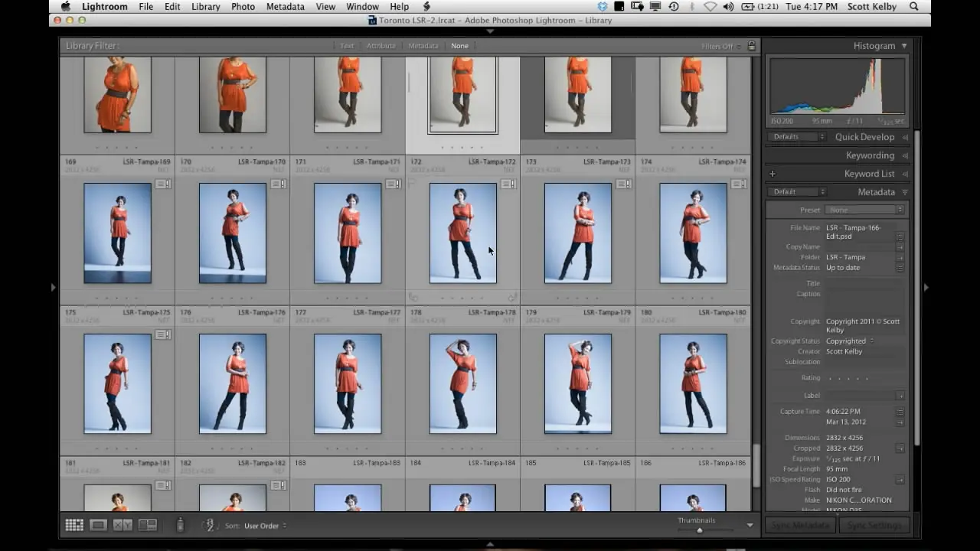Open Compare view (XY) icon
Viewport: 980px width, 551px height.
(122, 525)
